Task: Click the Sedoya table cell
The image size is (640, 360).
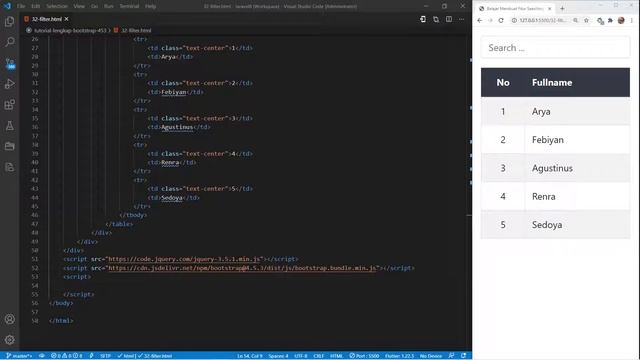Action: [x=577, y=224]
